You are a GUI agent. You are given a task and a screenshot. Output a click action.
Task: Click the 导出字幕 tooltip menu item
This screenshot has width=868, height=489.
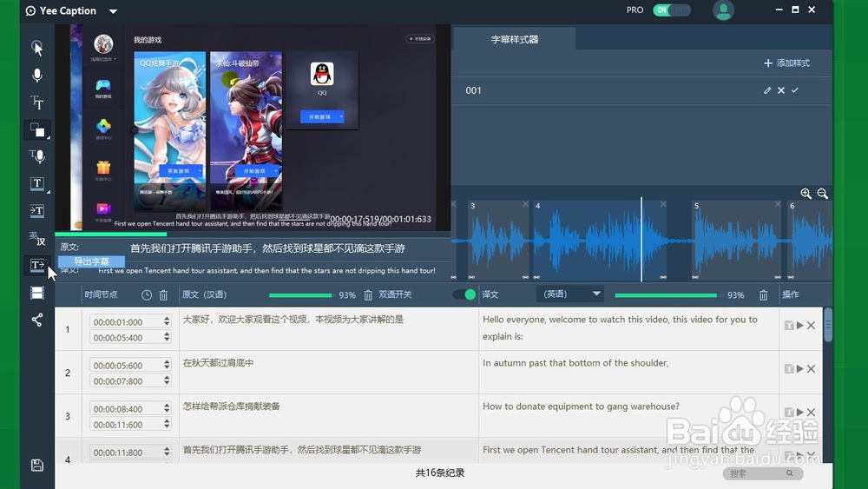(91, 261)
